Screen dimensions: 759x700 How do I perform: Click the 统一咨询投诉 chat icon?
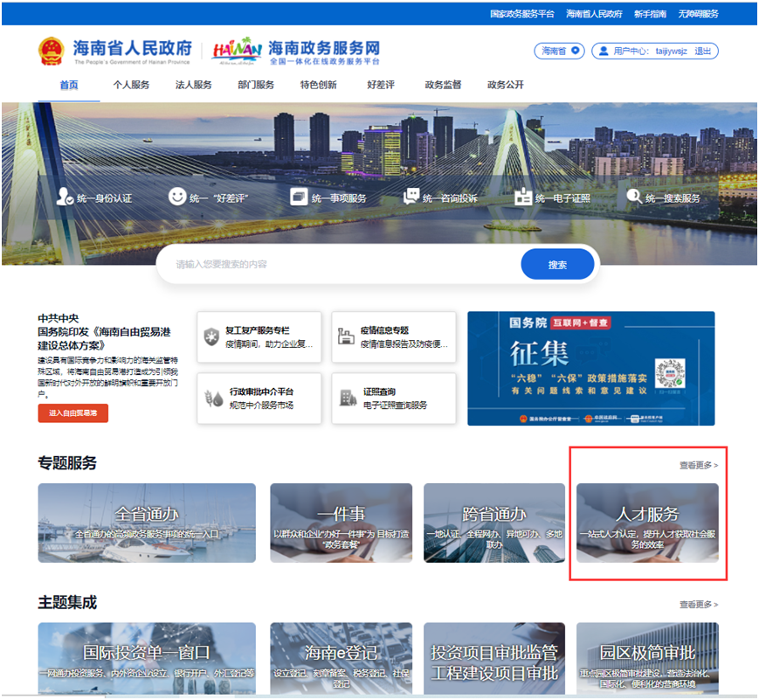(411, 197)
